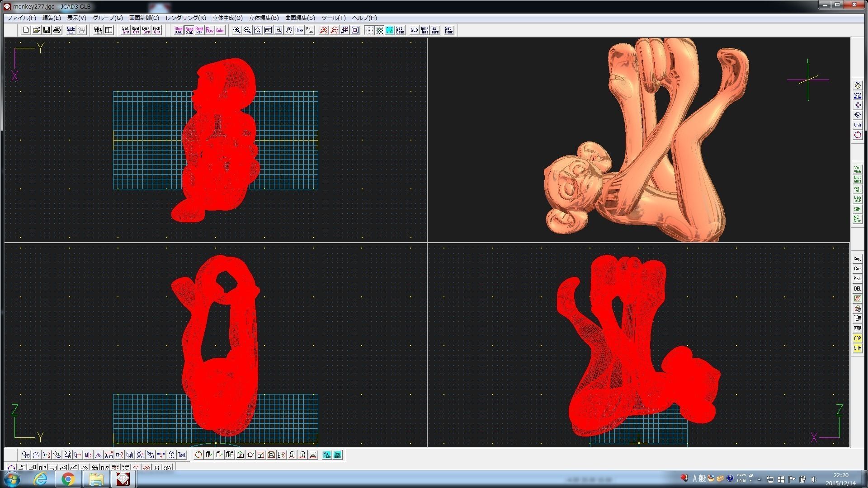This screenshot has height=488, width=868.
Task: Click the Set Base button
Action: click(400, 30)
